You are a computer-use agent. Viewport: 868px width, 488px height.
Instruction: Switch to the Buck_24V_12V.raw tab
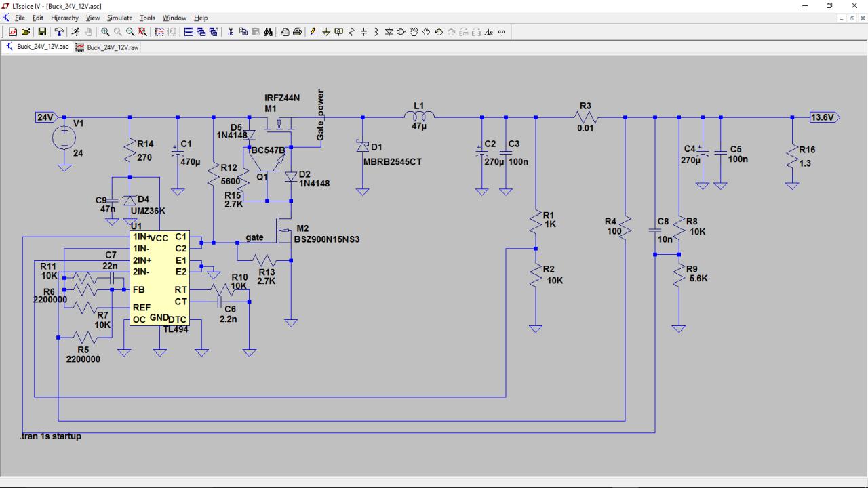[108, 47]
